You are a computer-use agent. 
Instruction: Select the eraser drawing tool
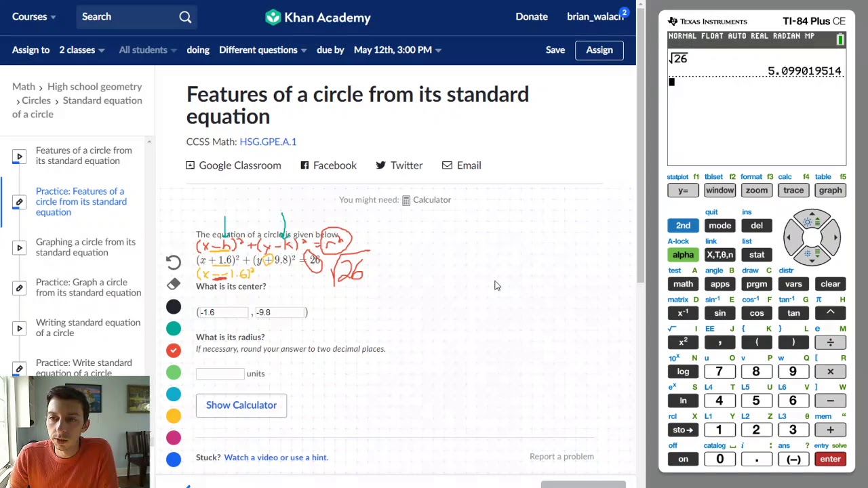pyautogui.click(x=174, y=284)
